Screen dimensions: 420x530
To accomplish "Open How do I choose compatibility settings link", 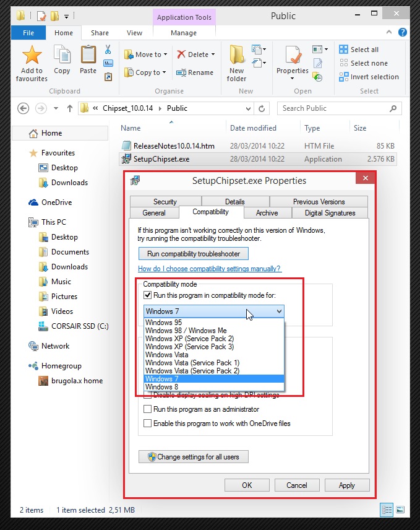I will [x=209, y=269].
